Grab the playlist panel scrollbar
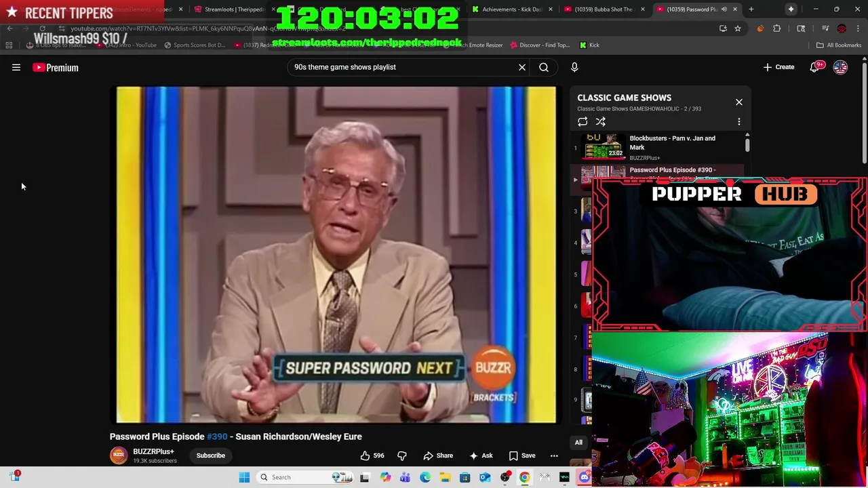Image resolution: width=868 pixels, height=488 pixels. coord(747,144)
